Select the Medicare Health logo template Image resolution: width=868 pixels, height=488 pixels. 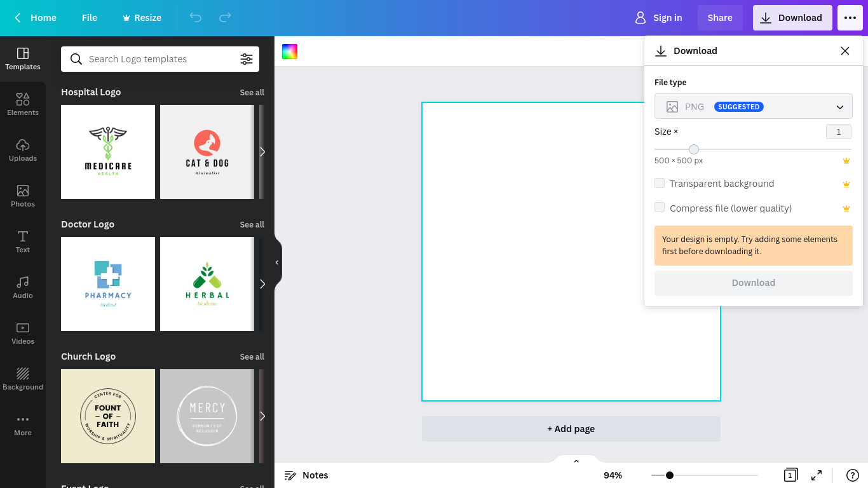(x=108, y=152)
